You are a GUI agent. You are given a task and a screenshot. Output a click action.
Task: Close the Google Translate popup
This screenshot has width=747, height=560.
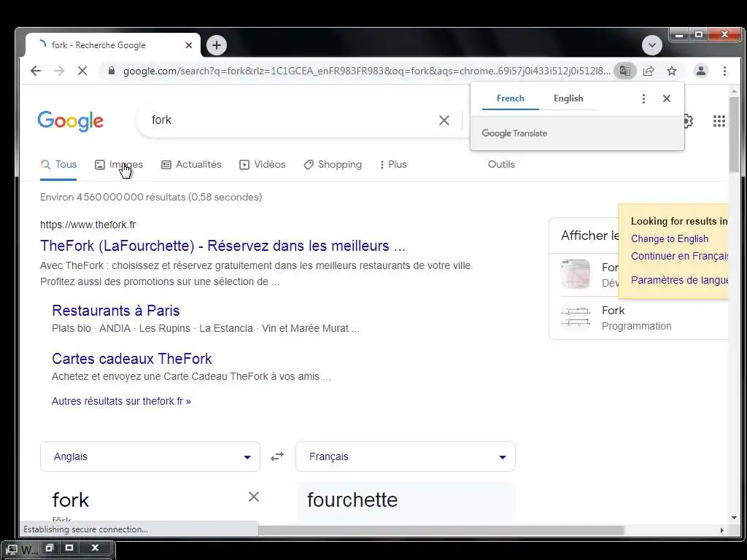click(x=667, y=98)
